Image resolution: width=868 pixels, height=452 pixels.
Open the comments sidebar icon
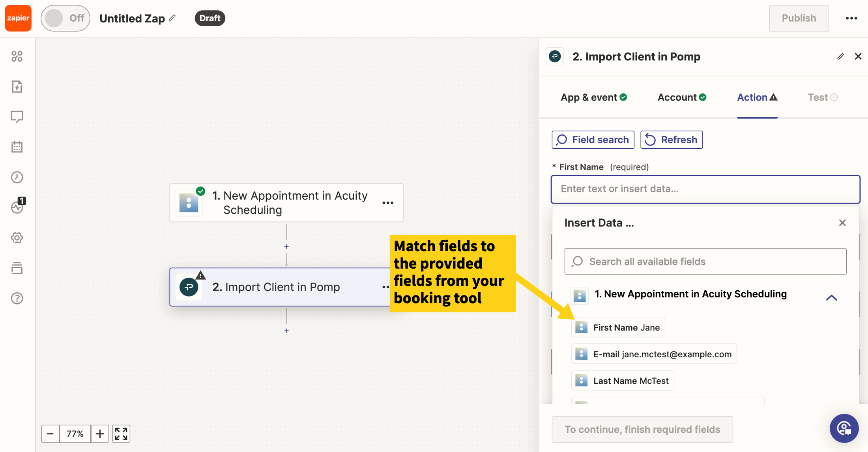17,117
